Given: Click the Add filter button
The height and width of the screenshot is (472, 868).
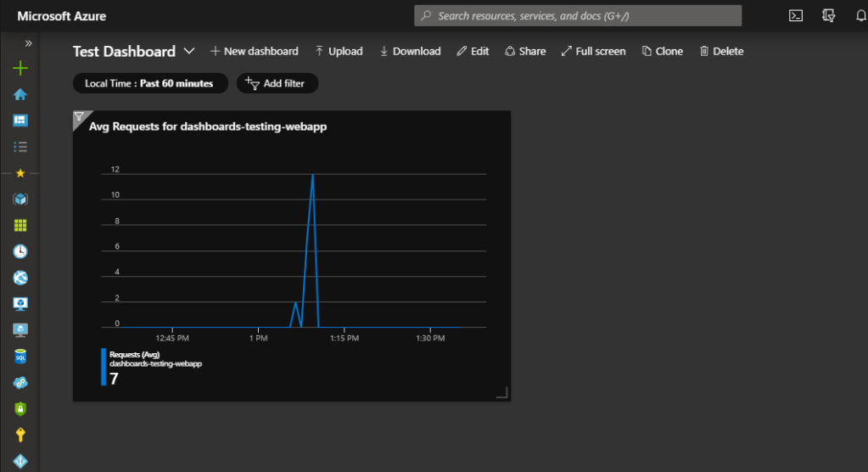Looking at the screenshot, I should coord(277,83).
